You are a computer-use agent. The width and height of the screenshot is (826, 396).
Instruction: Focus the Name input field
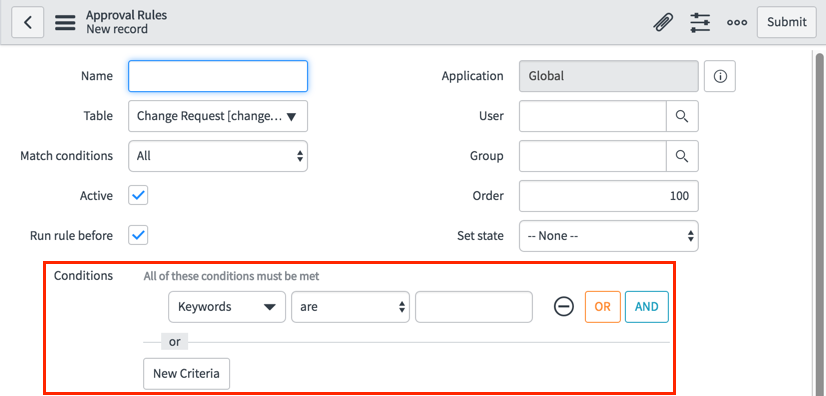(x=218, y=76)
